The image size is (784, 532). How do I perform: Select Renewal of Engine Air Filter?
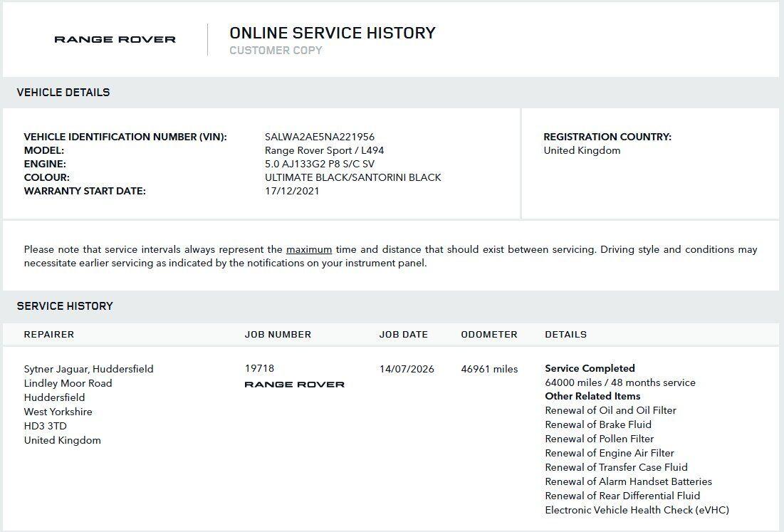tap(610, 453)
